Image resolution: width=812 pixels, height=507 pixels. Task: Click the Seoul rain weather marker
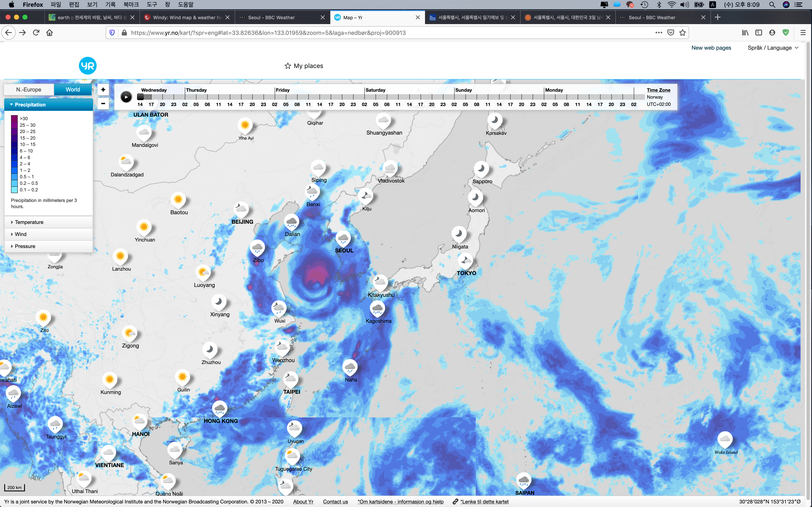(x=343, y=239)
